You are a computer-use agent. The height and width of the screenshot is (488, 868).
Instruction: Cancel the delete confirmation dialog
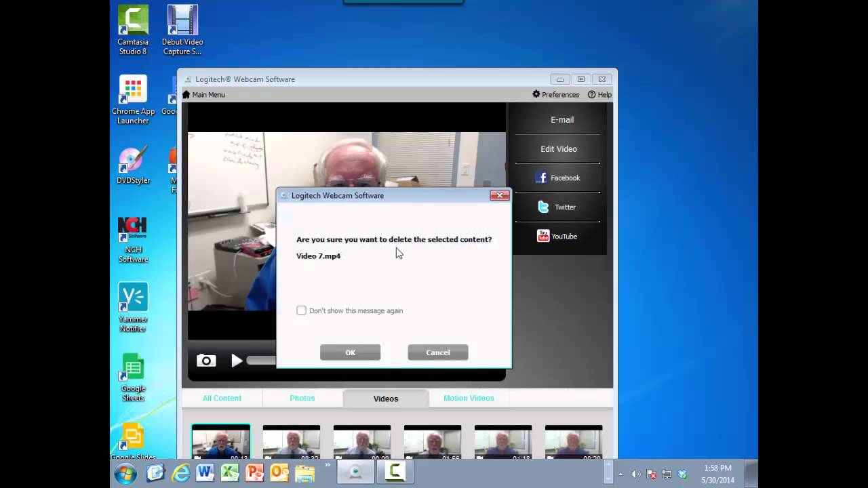(437, 352)
